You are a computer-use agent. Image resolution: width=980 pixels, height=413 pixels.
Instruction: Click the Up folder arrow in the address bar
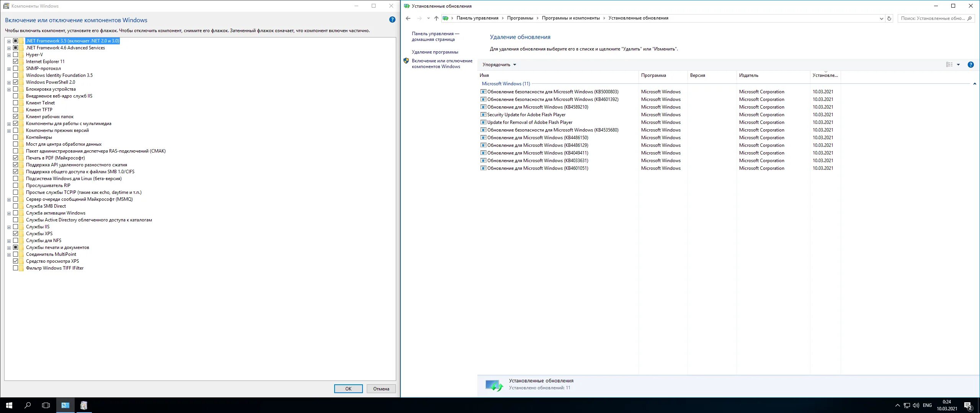click(x=436, y=18)
